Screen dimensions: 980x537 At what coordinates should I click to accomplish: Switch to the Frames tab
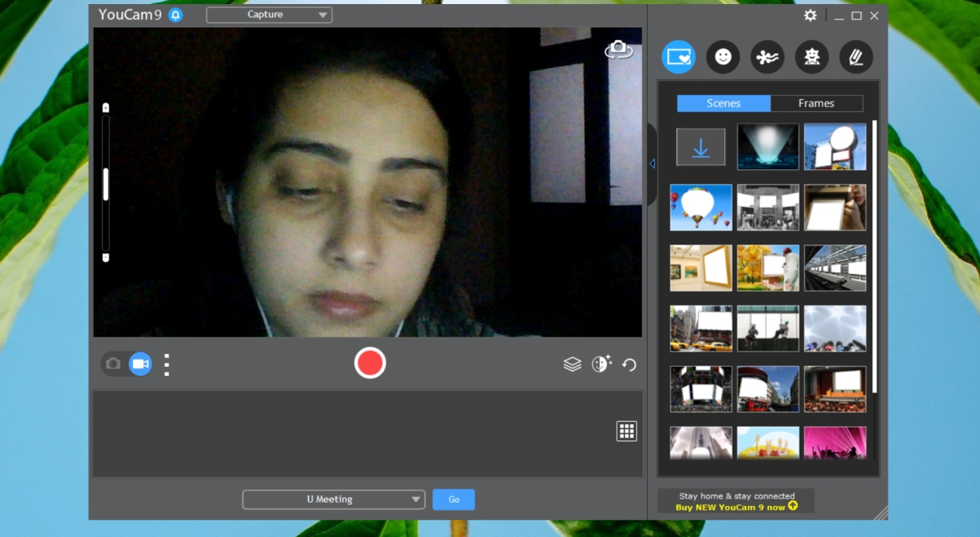[817, 103]
